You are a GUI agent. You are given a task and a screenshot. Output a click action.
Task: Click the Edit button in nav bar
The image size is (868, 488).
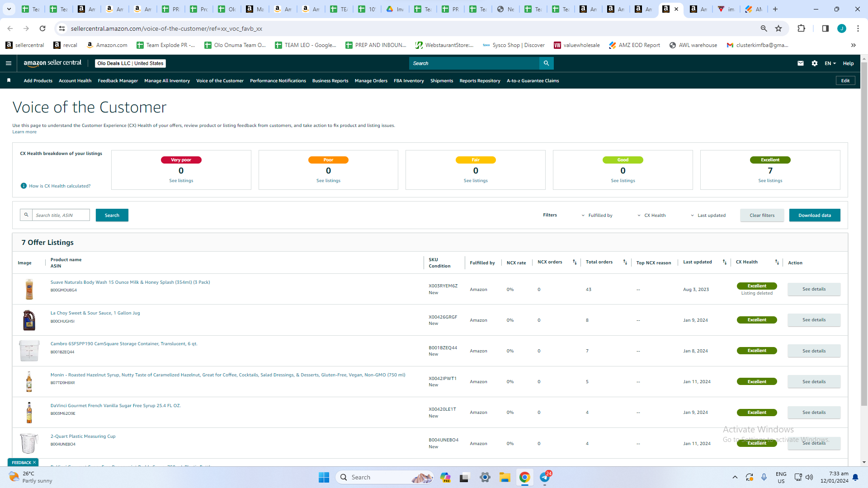click(845, 80)
